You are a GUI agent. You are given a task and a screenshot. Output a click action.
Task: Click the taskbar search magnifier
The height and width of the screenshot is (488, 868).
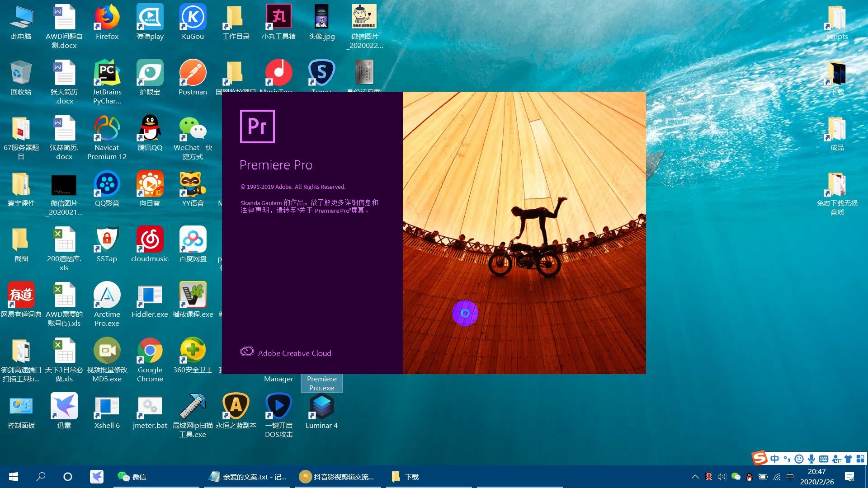(x=41, y=477)
